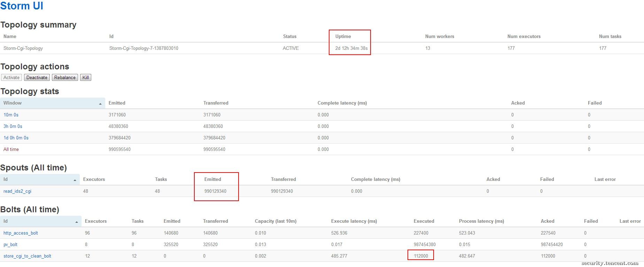Click store_cgi_to_clean_bolt process latency 482.647
The width and height of the screenshot is (644, 267).
[x=467, y=256]
